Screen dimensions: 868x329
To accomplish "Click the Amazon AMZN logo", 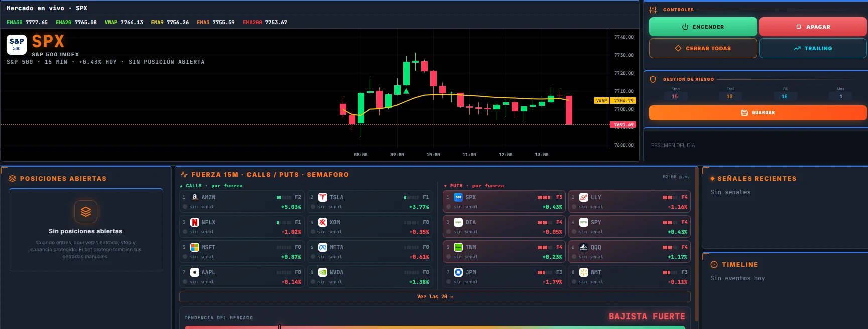I will pyautogui.click(x=195, y=197).
